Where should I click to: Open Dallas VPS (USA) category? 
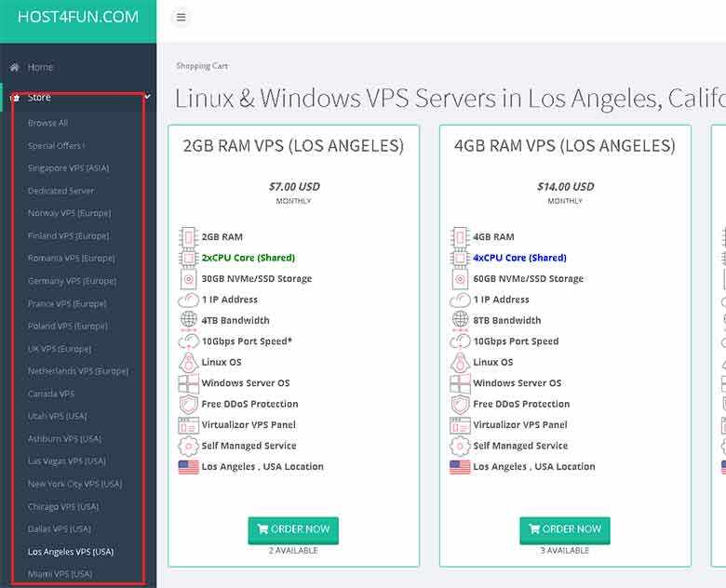click(x=60, y=528)
